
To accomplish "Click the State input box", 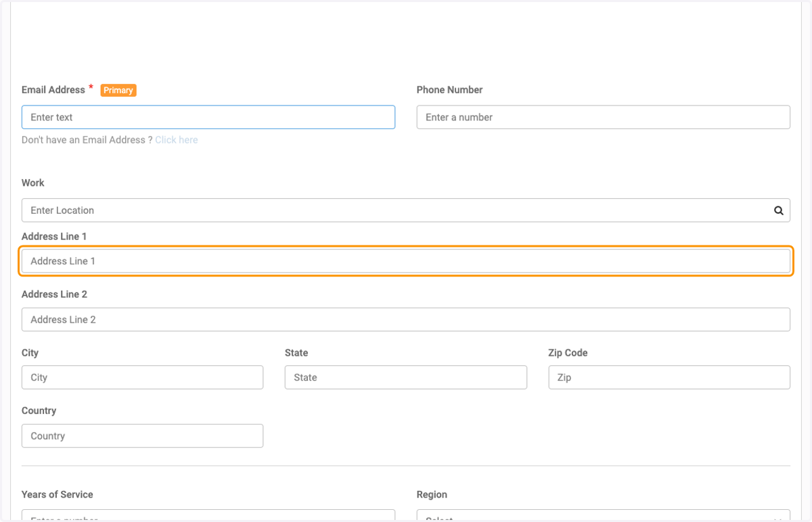I will [x=406, y=377].
